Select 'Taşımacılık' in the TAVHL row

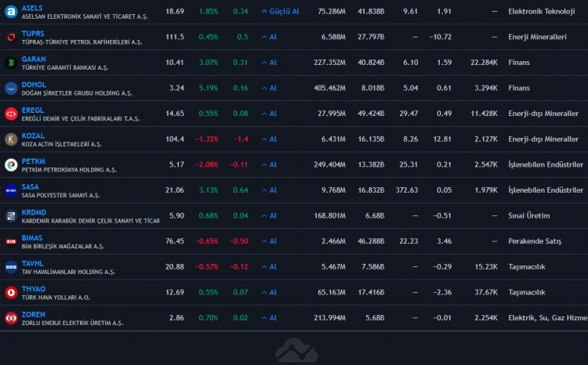(x=527, y=267)
